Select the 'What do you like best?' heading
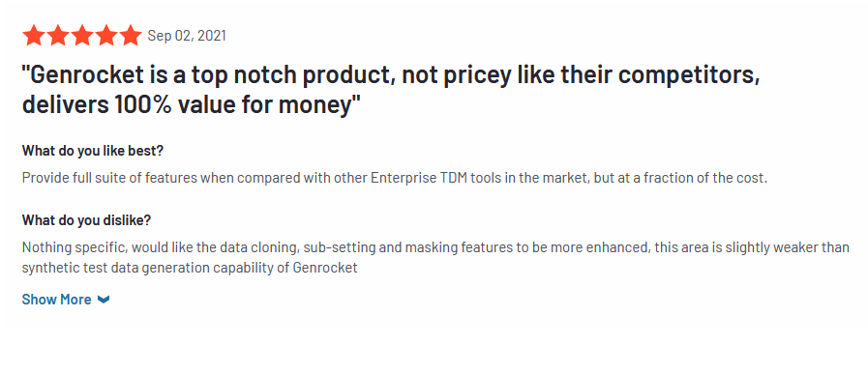The width and height of the screenshot is (868, 374). point(93,150)
